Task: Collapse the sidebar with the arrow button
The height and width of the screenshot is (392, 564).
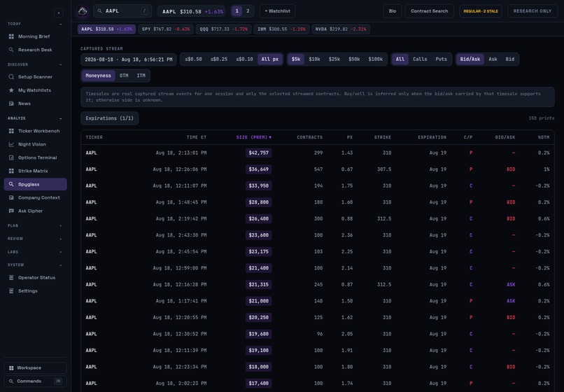Action: tap(59, 13)
